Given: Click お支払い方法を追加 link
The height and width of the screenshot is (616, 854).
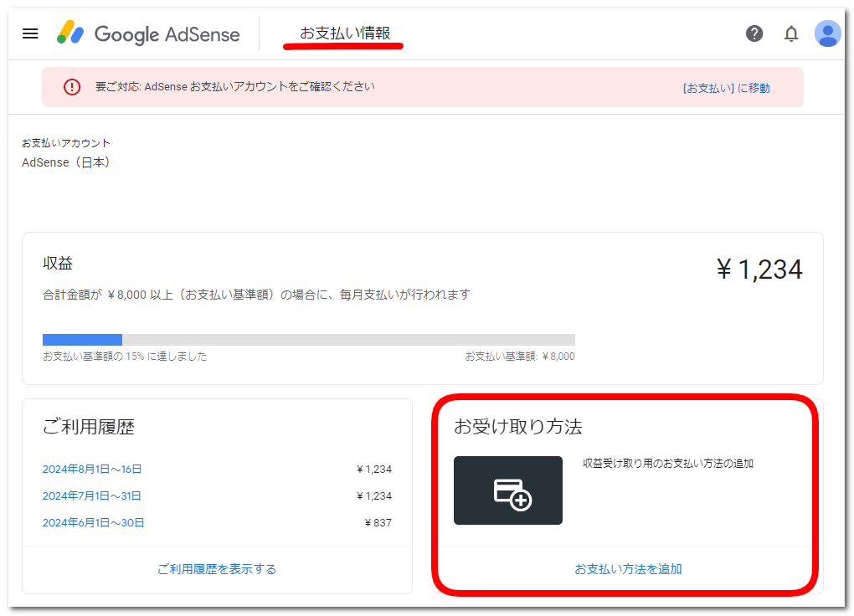Looking at the screenshot, I should tap(628, 569).
